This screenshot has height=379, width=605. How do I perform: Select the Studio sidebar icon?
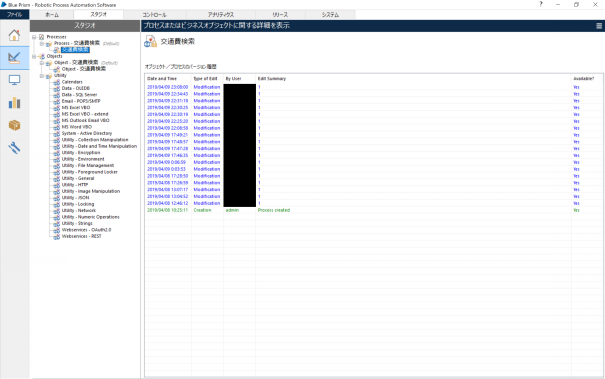pyautogui.click(x=14, y=58)
